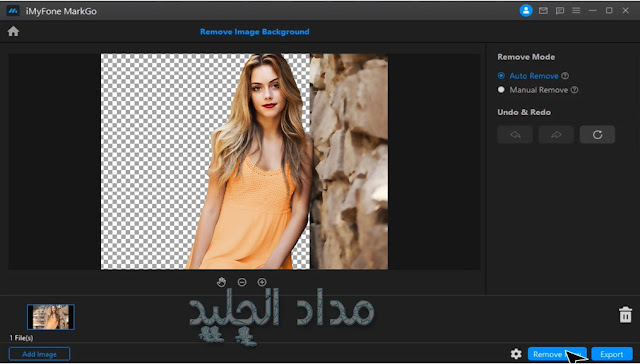Click the Undo arrow button
The width and height of the screenshot is (640, 364).
pos(515,135)
